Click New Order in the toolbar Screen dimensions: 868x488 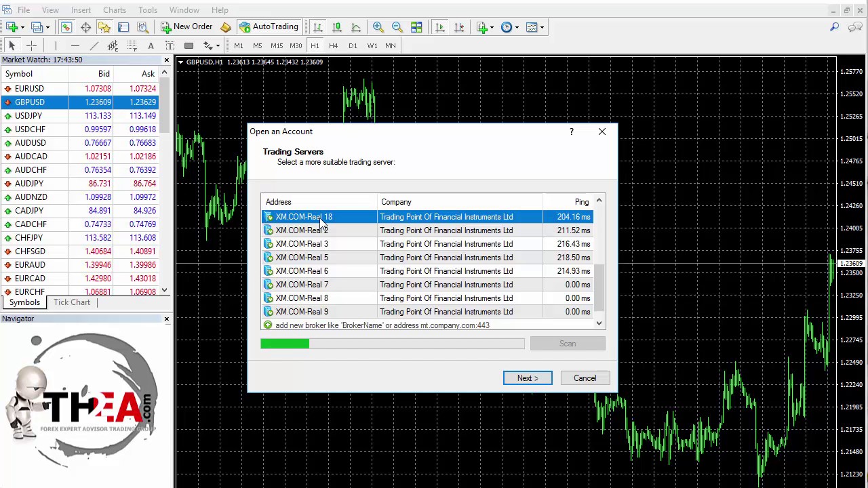[186, 27]
